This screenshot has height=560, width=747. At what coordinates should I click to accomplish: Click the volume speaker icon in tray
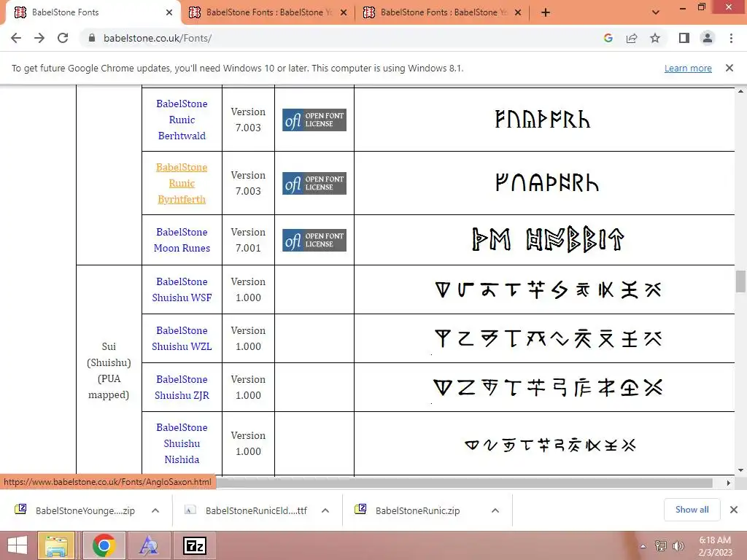(x=678, y=546)
